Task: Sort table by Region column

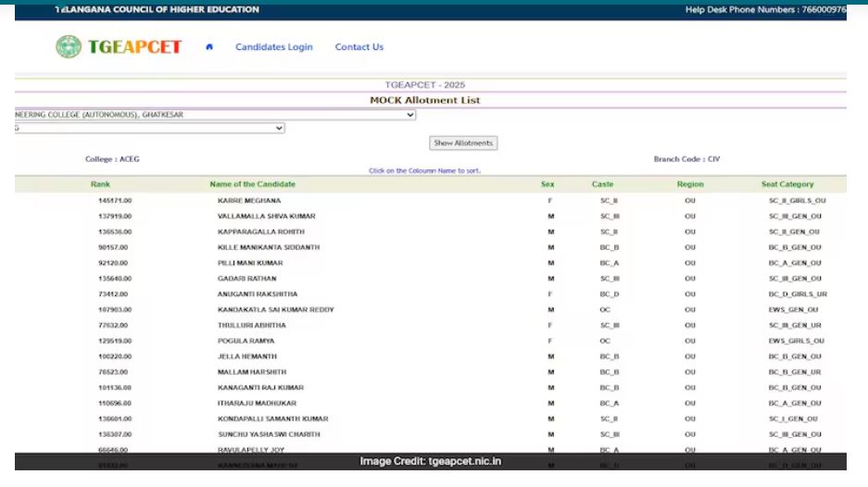Action: 690,184
